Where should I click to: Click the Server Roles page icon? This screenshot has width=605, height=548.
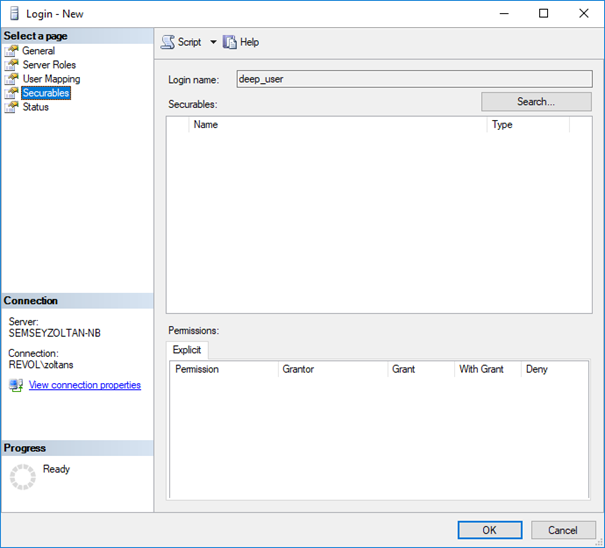[12, 65]
